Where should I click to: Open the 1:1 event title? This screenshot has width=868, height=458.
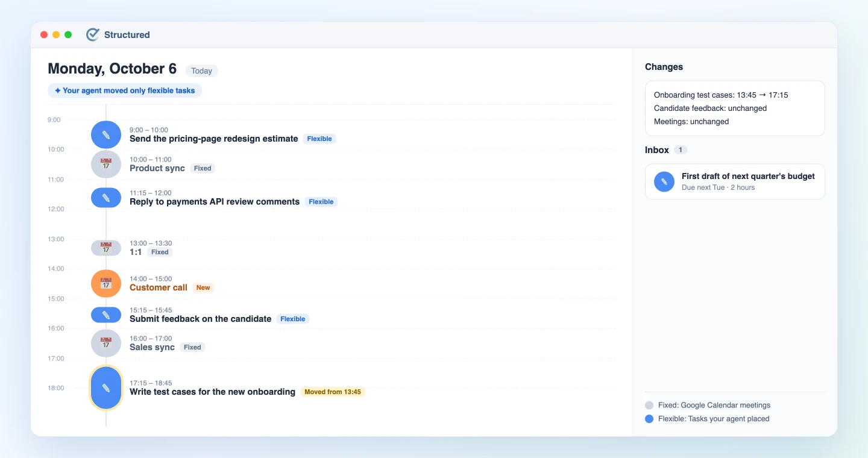pyautogui.click(x=136, y=252)
